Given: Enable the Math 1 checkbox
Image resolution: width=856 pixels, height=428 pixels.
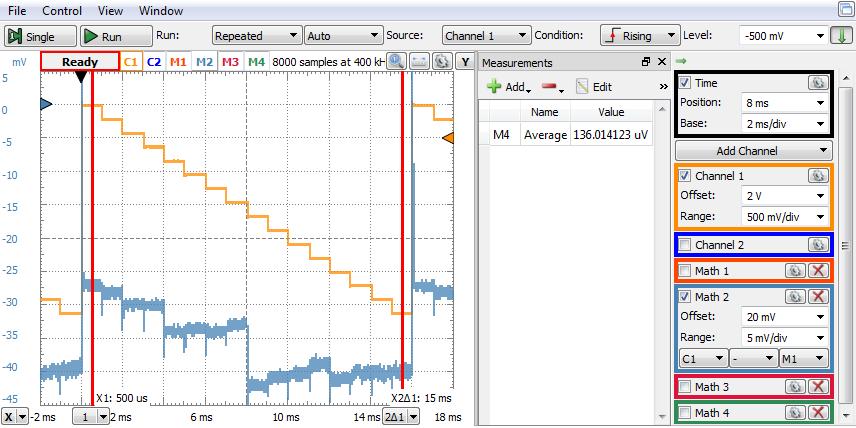Looking at the screenshot, I should click(686, 271).
